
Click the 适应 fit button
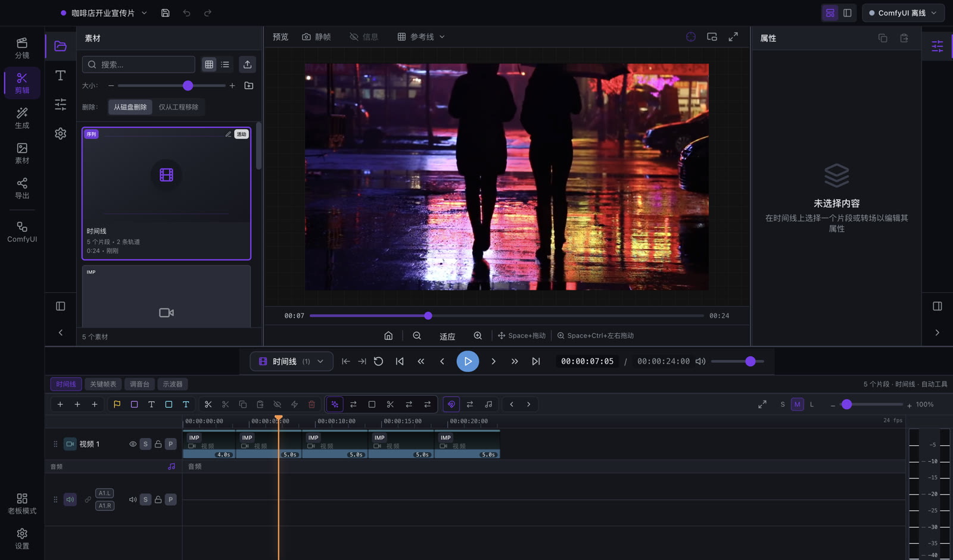tap(447, 336)
